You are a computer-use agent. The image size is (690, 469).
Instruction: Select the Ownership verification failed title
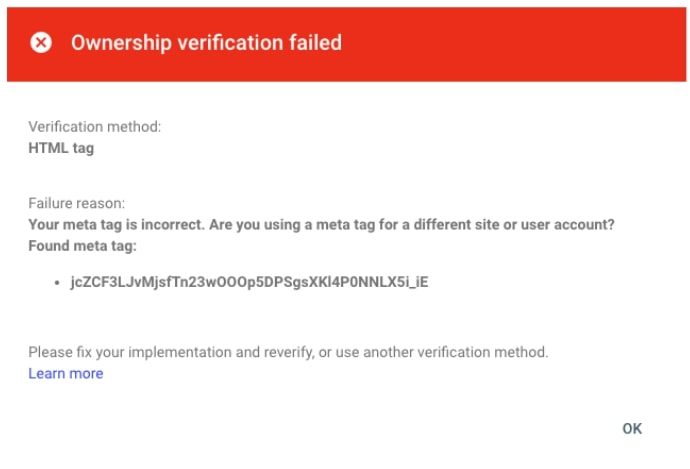[206, 43]
